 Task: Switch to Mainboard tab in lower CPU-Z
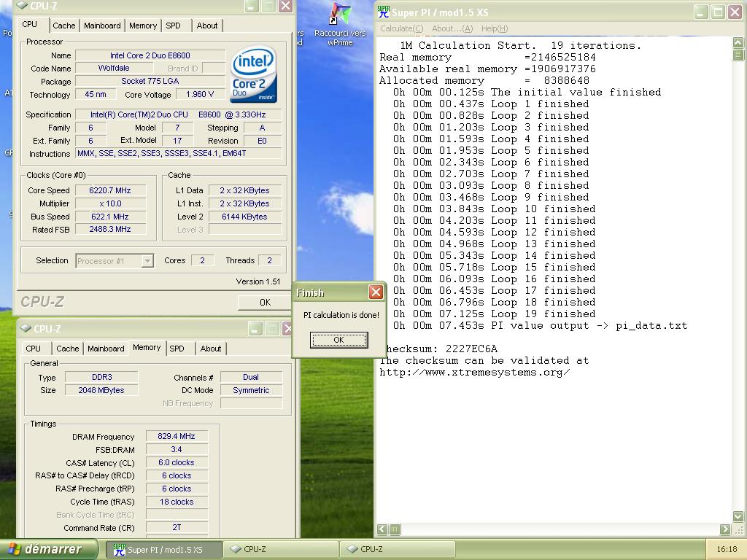(106, 349)
